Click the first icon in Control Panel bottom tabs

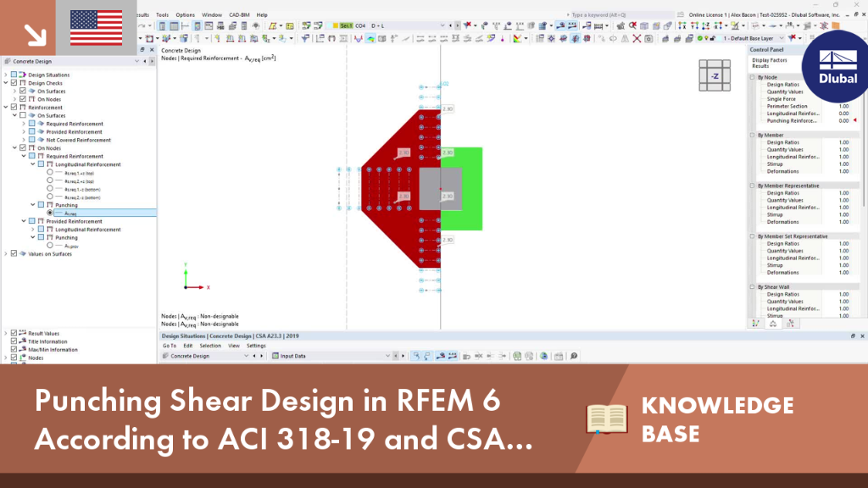coord(755,324)
